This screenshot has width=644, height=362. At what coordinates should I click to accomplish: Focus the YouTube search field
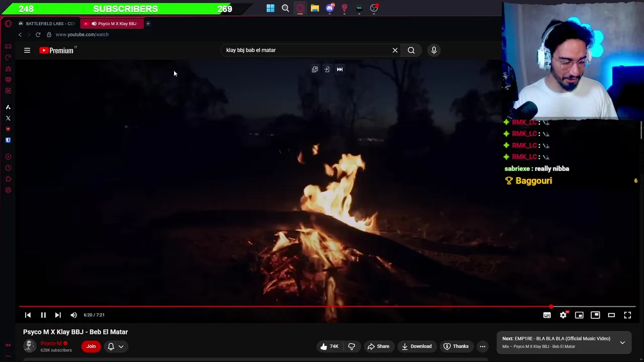pos(306,50)
